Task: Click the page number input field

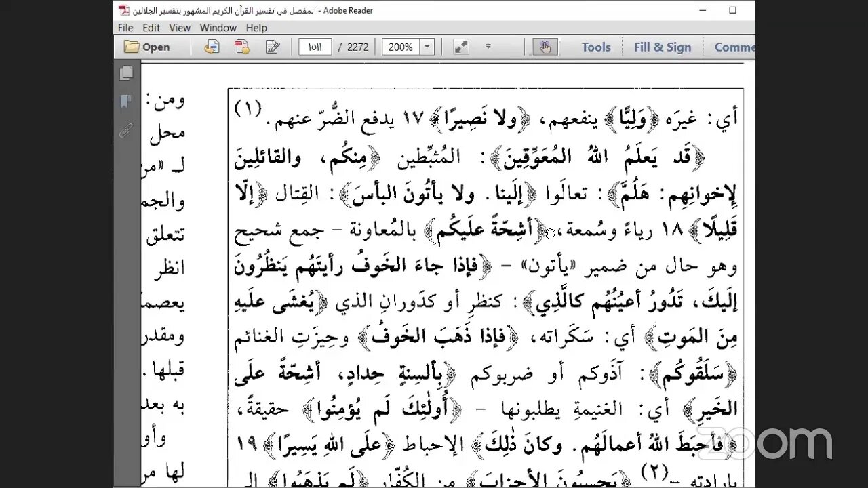Action: (315, 47)
